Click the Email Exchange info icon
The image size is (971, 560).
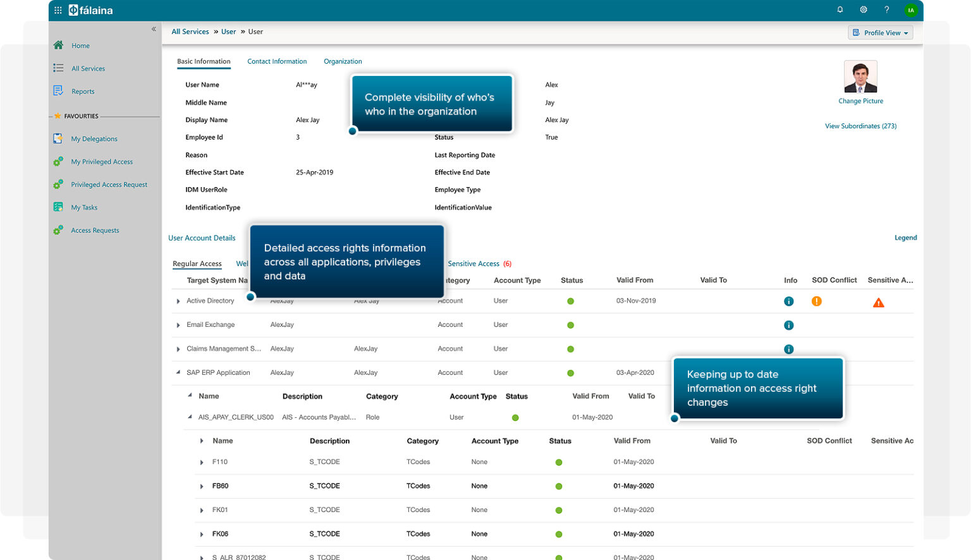click(x=789, y=326)
